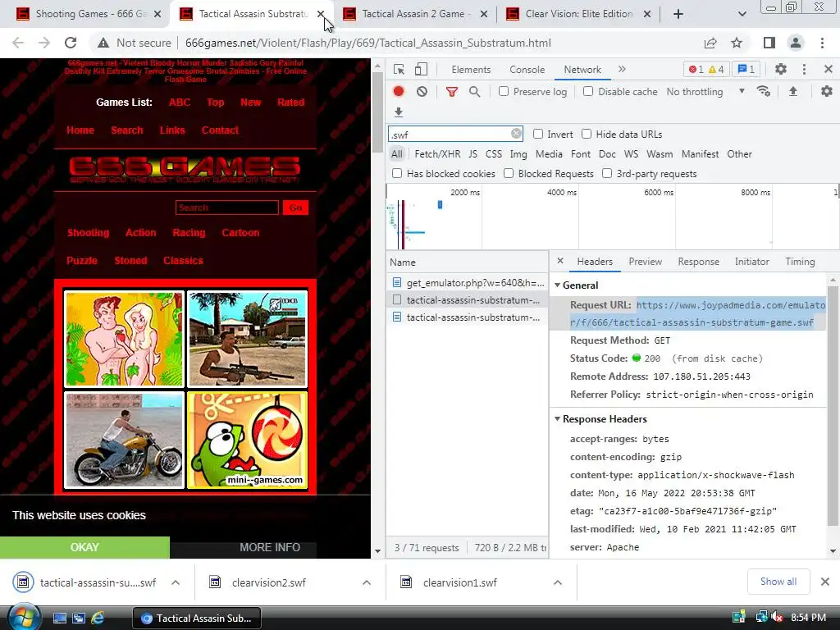Reload the page in browser toolbar
Viewport: 840px width, 630px height.
click(x=71, y=43)
